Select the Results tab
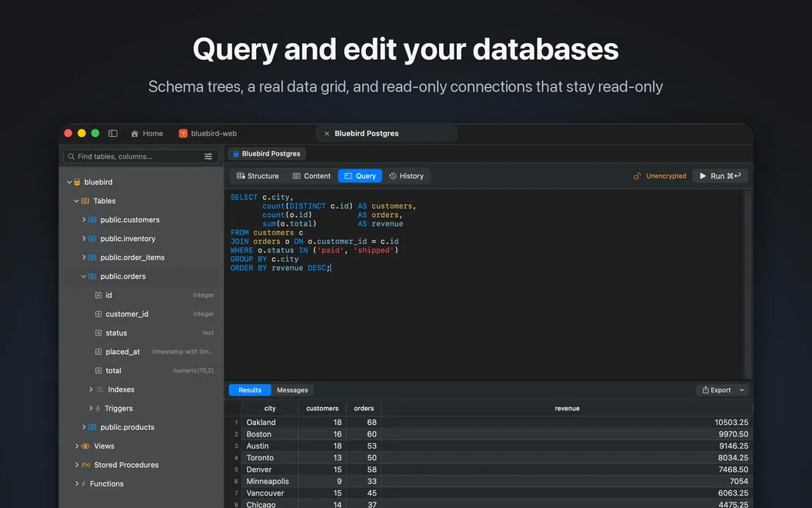The height and width of the screenshot is (508, 812). tap(250, 390)
